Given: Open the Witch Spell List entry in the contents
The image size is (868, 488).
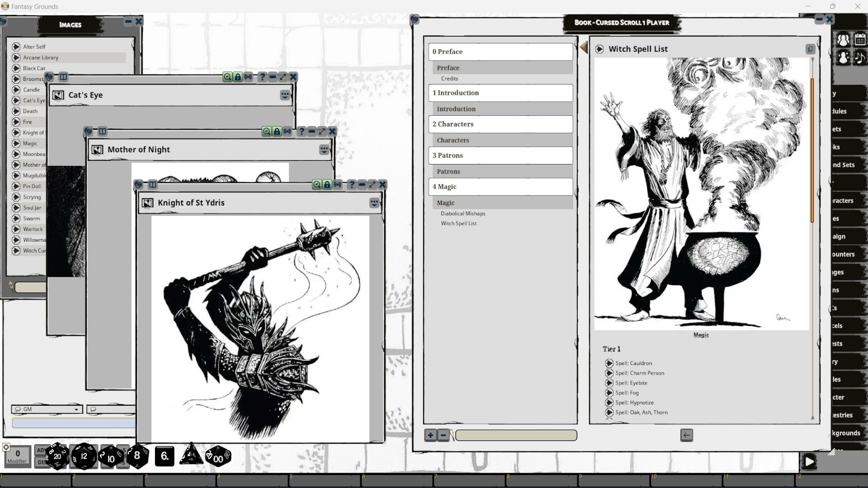Looking at the screenshot, I should (x=458, y=223).
